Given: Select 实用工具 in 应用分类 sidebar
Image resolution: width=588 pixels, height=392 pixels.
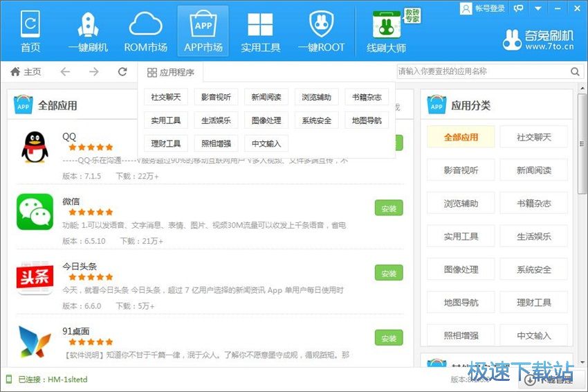Looking at the screenshot, I should click(461, 236).
